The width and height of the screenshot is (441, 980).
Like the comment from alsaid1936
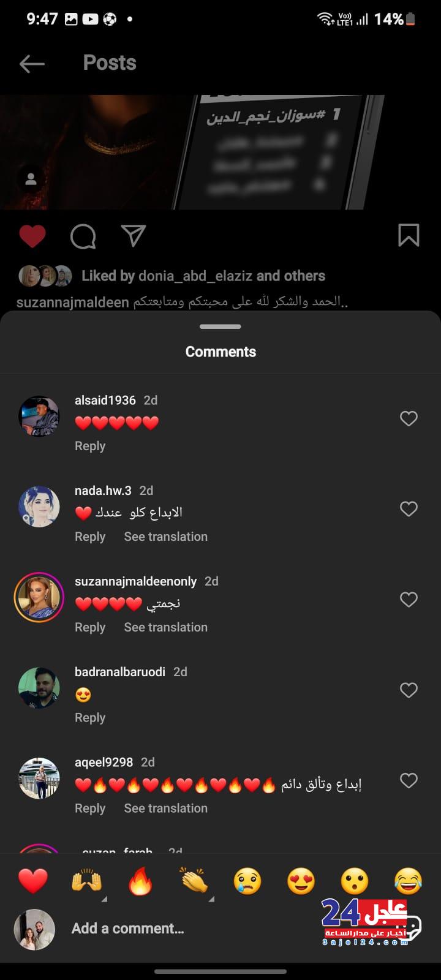[x=409, y=418]
